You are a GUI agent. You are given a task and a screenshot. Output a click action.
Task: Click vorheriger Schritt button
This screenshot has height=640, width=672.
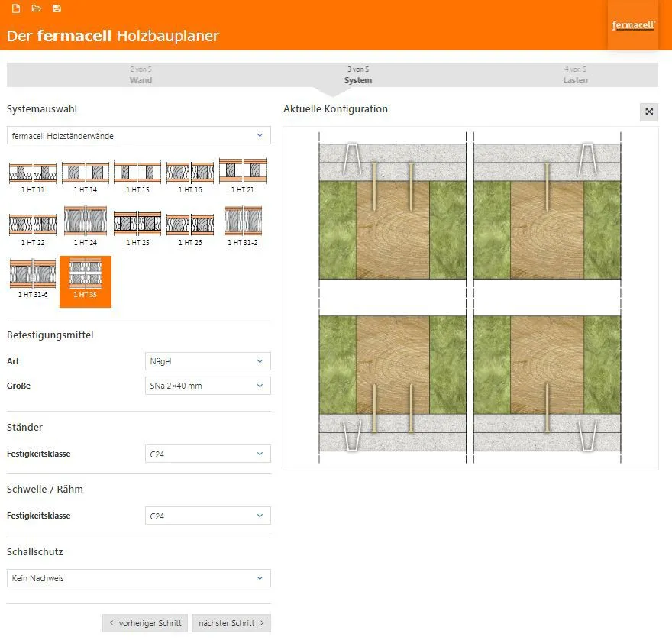145,623
